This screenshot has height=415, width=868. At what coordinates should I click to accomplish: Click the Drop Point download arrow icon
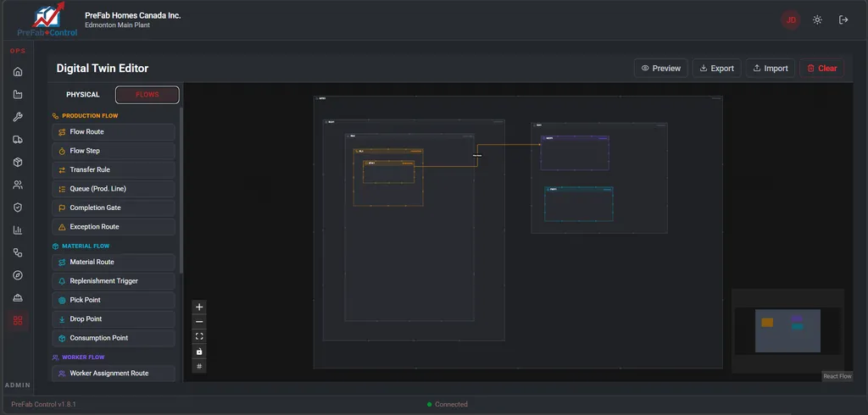[62, 319]
